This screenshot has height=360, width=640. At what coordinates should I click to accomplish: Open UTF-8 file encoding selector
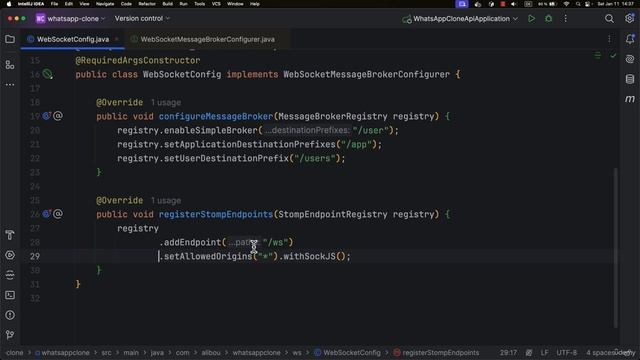click(567, 352)
